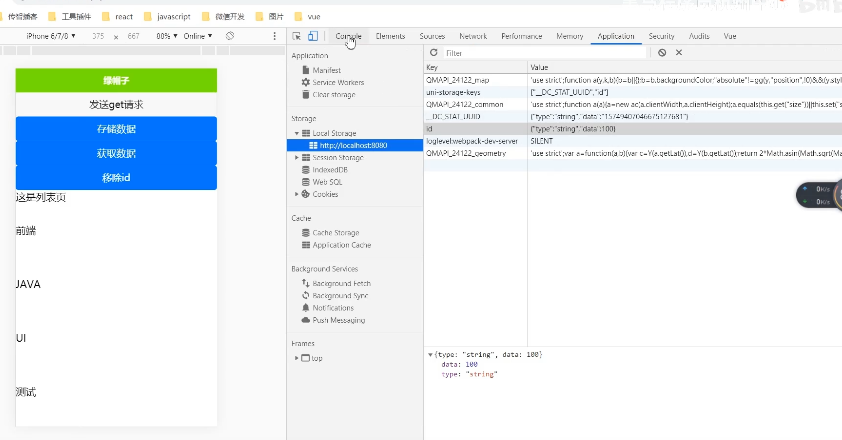Switch to the Application tab
The image size is (842, 440).
(x=616, y=36)
